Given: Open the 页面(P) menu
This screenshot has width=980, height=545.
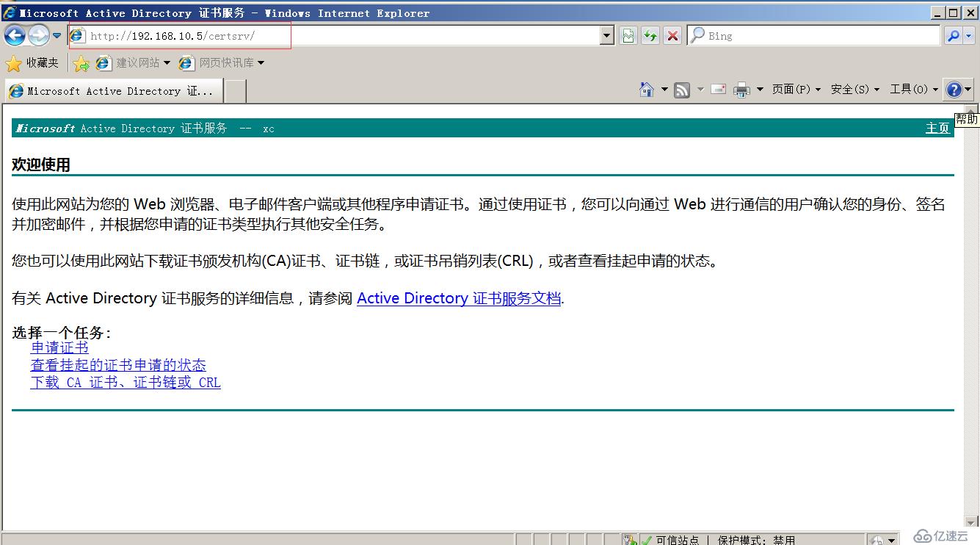Looking at the screenshot, I should pyautogui.click(x=796, y=90).
